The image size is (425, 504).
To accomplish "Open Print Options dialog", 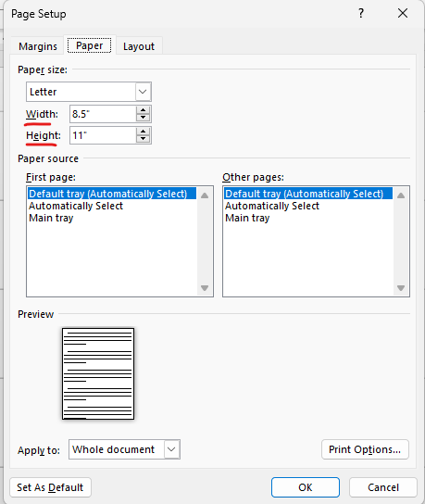I will pyautogui.click(x=365, y=449).
